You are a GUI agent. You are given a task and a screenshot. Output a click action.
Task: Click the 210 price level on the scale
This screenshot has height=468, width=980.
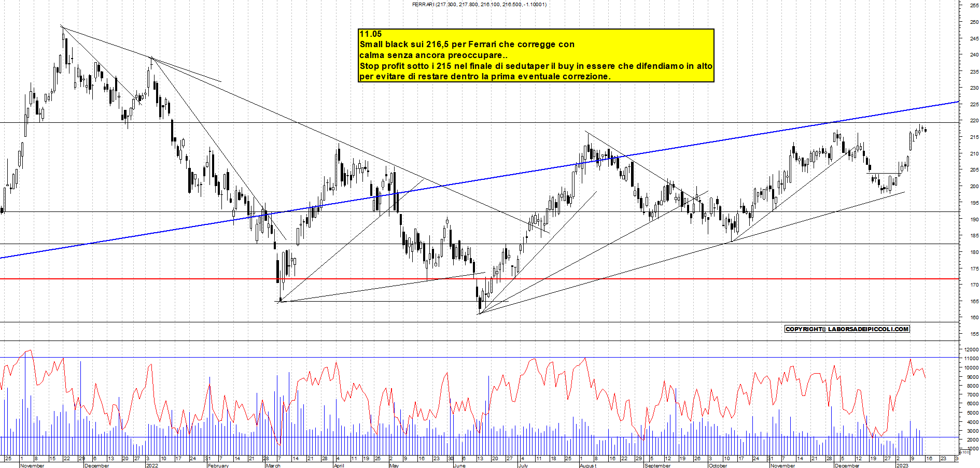974,153
